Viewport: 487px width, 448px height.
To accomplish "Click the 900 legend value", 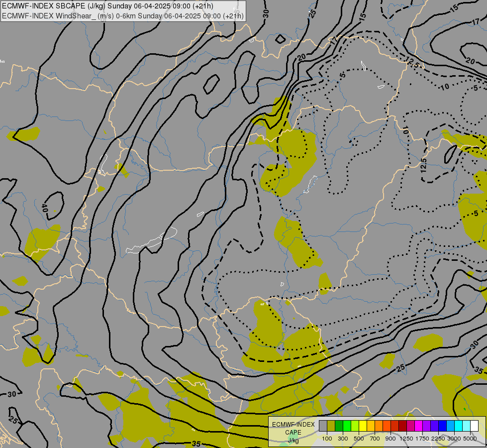I will (390, 439).
